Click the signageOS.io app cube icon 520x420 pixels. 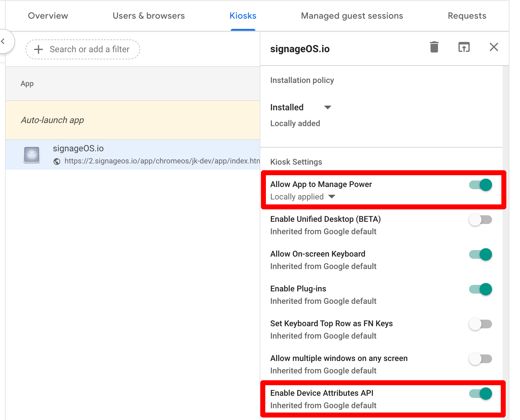click(x=32, y=155)
